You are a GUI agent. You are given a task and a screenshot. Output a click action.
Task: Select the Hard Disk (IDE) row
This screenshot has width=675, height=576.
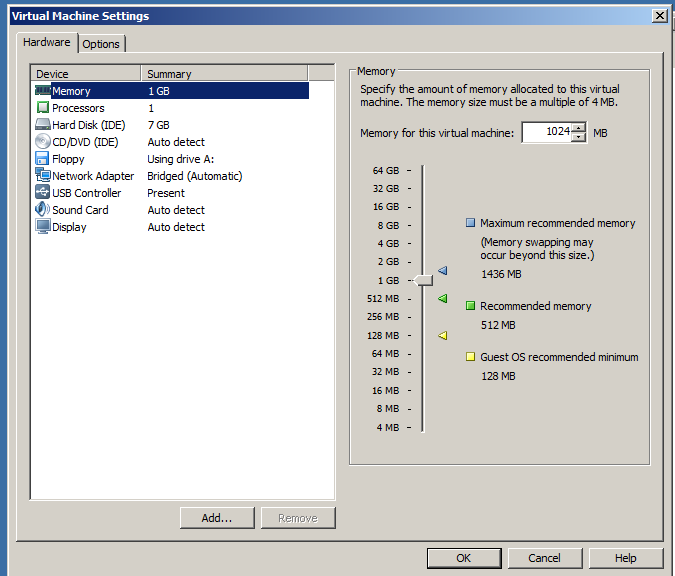[171, 125]
